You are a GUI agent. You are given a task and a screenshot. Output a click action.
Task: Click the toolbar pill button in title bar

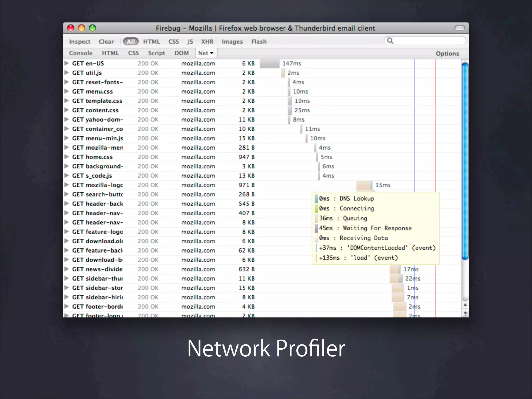click(460, 28)
